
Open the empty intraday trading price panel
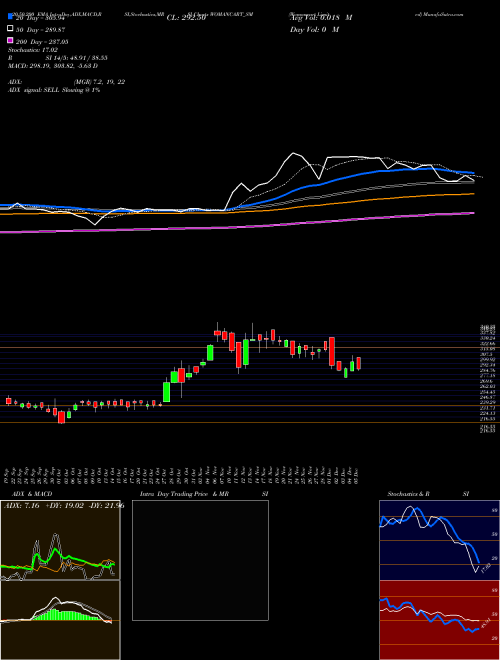[200, 560]
